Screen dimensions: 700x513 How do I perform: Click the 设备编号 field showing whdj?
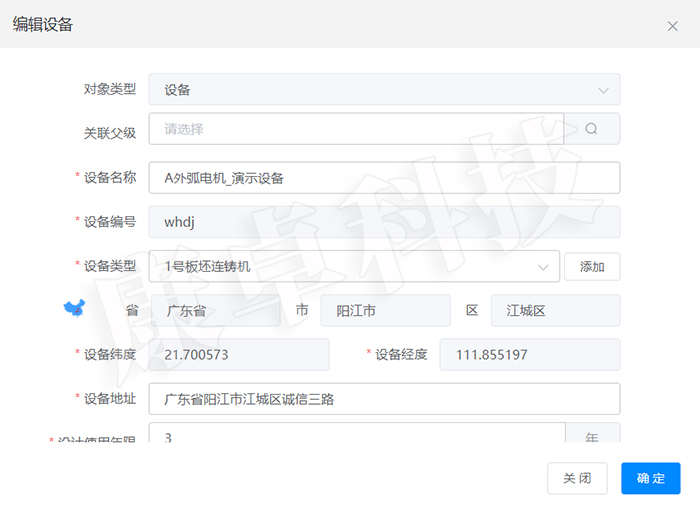coord(384,222)
